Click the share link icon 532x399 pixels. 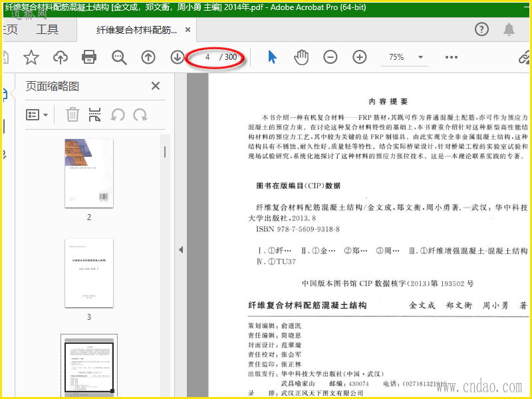(524, 57)
